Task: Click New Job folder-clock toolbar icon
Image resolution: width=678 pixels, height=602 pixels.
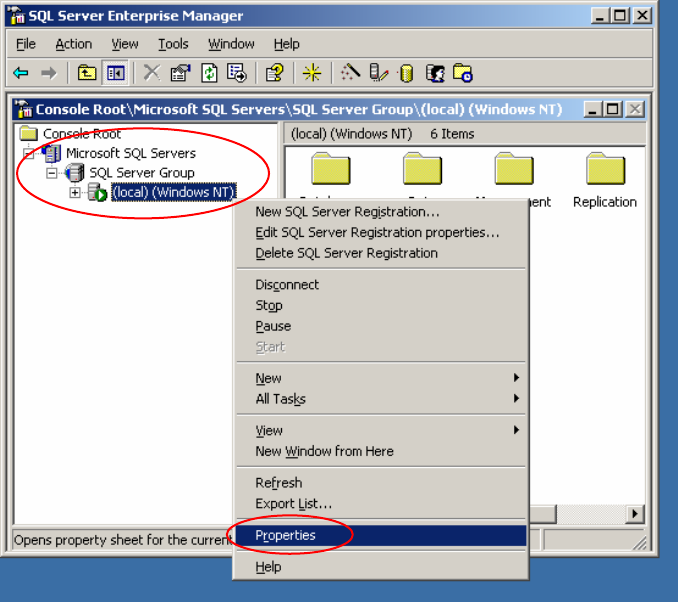Action: (x=463, y=73)
